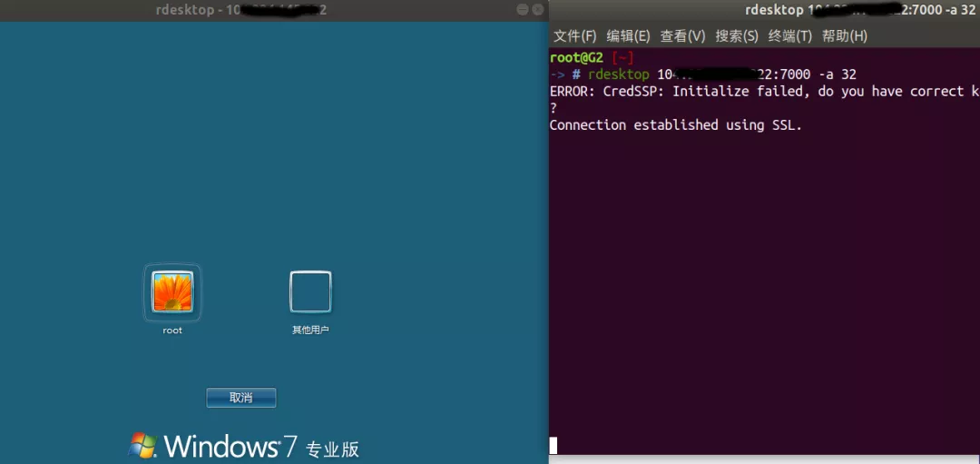The image size is (980, 464).
Task: Open the 帮助(H) menu in terminal
Action: [x=845, y=36]
